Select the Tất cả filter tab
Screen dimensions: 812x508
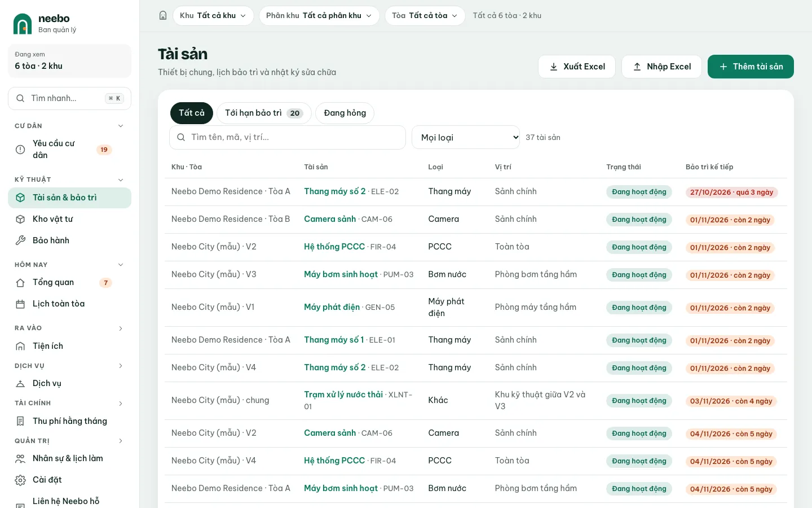coord(192,113)
